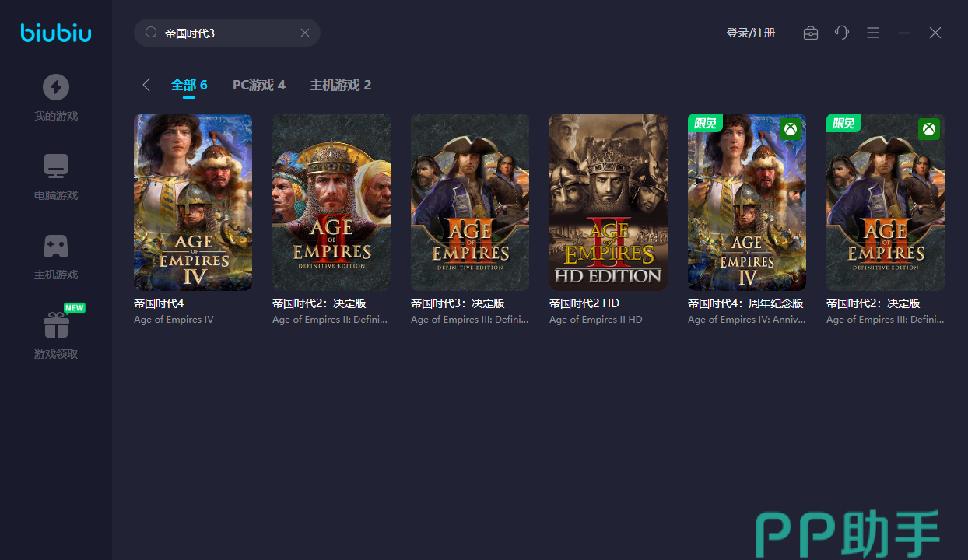Open console games controller icon

pos(55,246)
